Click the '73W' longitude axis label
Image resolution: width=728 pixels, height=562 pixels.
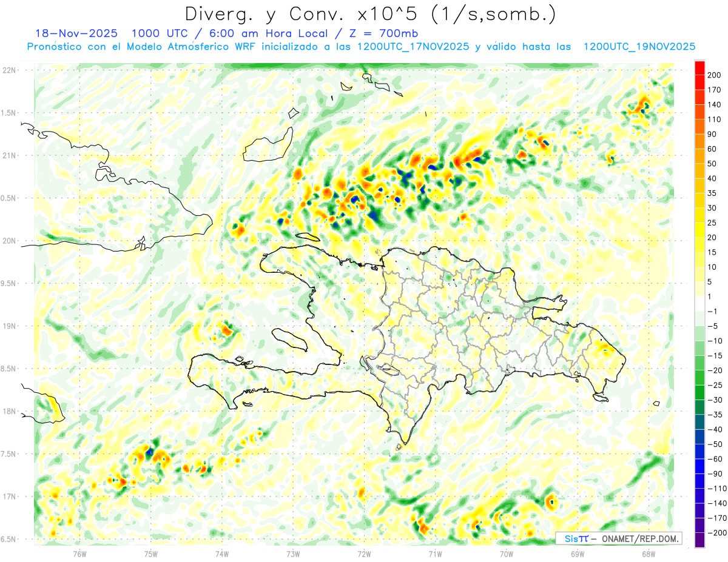click(293, 554)
